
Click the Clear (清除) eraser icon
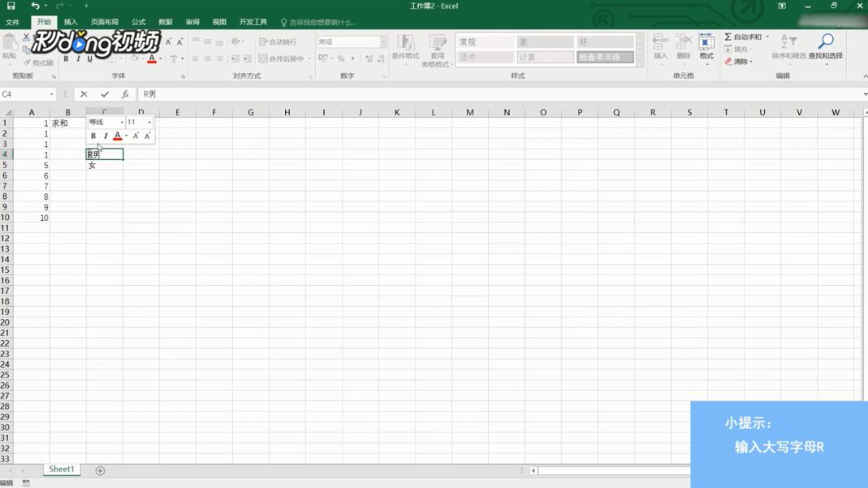click(738, 62)
